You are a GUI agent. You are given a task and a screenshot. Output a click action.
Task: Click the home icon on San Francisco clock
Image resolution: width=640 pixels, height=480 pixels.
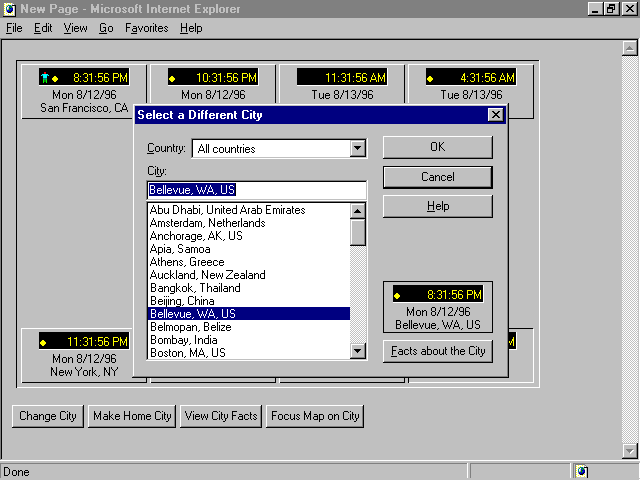[45, 77]
